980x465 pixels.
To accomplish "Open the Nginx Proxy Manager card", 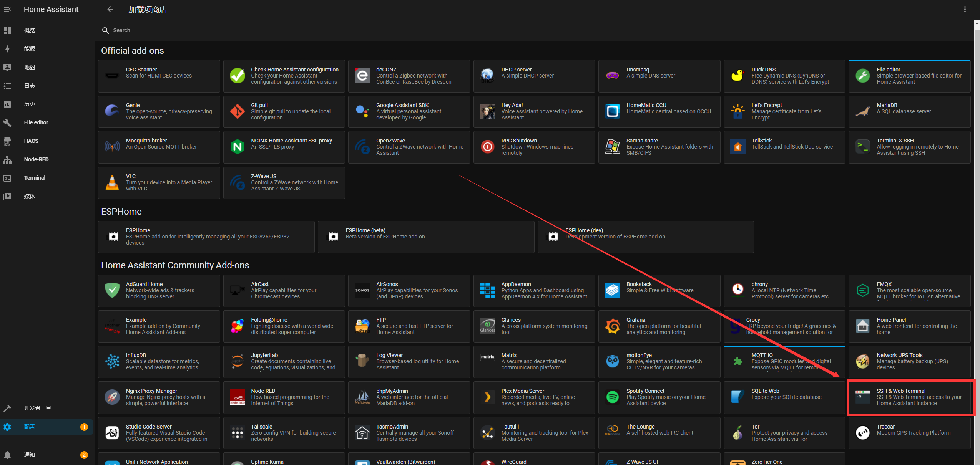I will (x=159, y=397).
